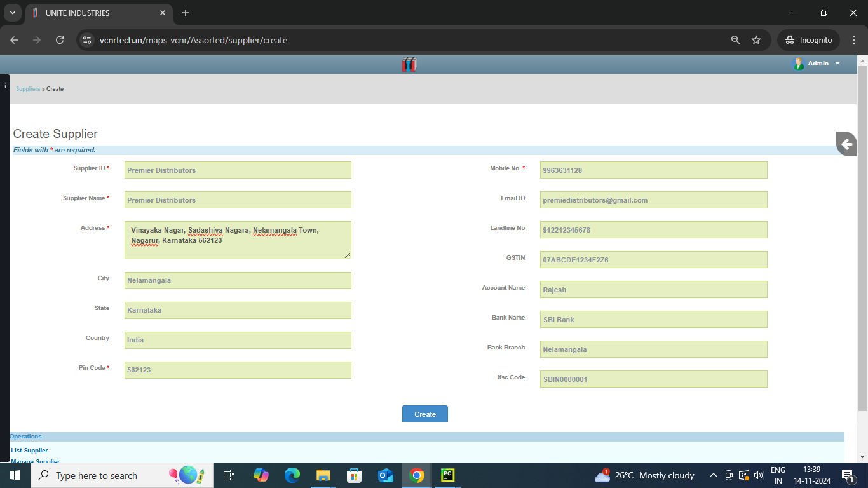The height and width of the screenshot is (488, 868).
Task: Expand the left sidebar handle with three dots
Action: [x=5, y=85]
